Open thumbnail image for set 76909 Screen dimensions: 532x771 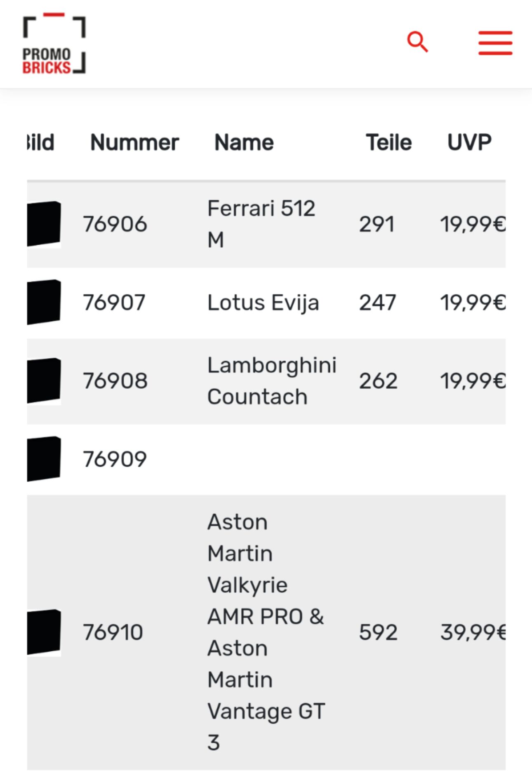pos(44,459)
